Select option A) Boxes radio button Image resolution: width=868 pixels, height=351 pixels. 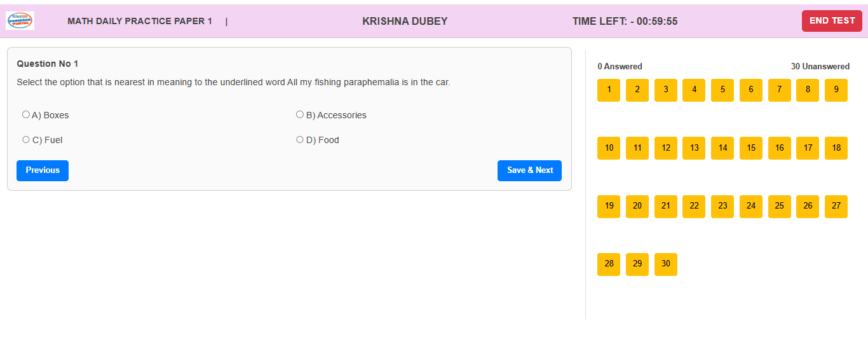26,115
